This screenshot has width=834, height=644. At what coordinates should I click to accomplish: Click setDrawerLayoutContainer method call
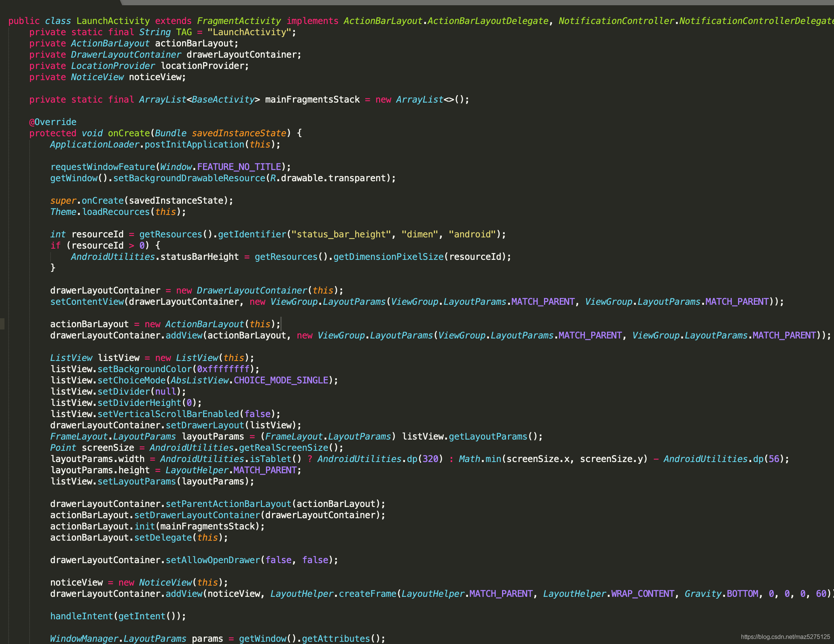pos(197,515)
